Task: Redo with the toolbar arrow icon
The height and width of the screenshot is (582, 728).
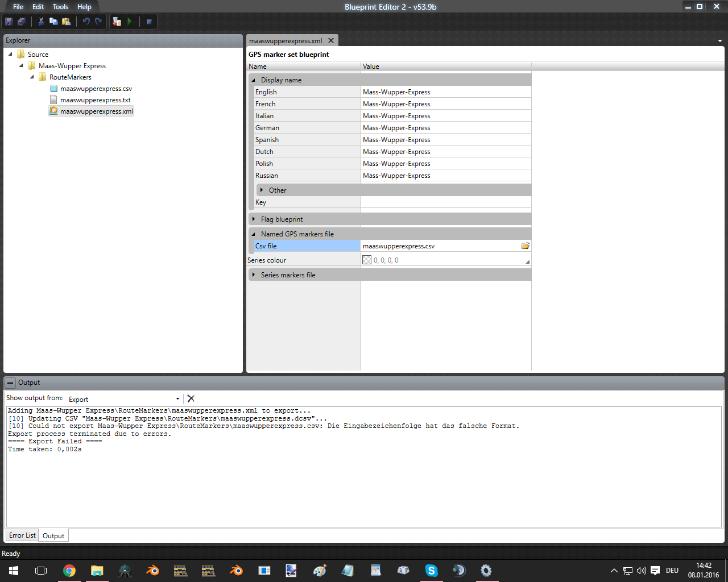Action: tap(98, 22)
